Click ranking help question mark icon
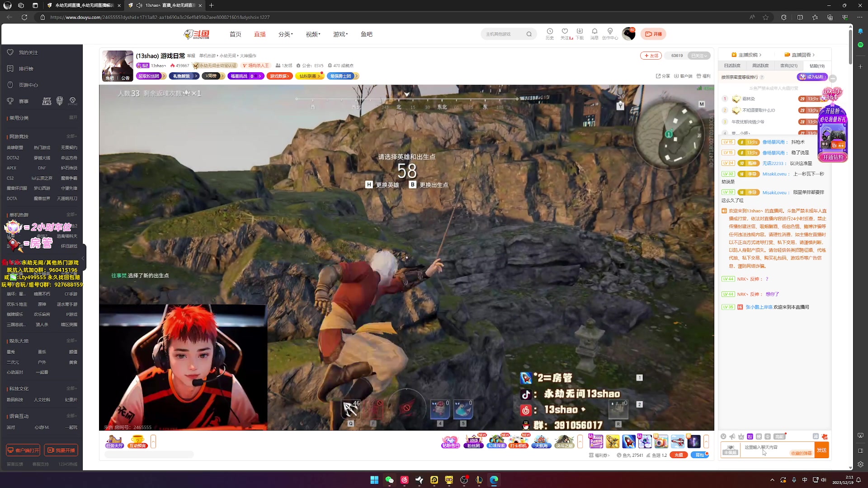This screenshot has height=488, width=868. click(x=762, y=77)
